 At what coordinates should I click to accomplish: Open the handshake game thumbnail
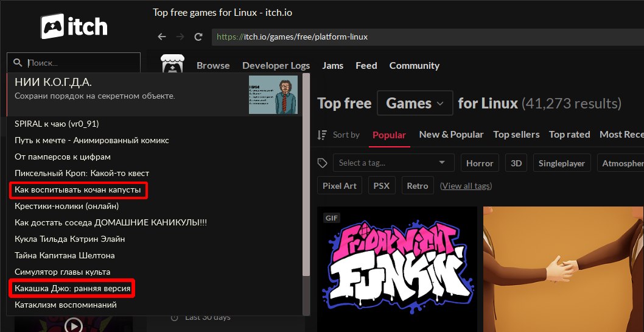point(564,269)
